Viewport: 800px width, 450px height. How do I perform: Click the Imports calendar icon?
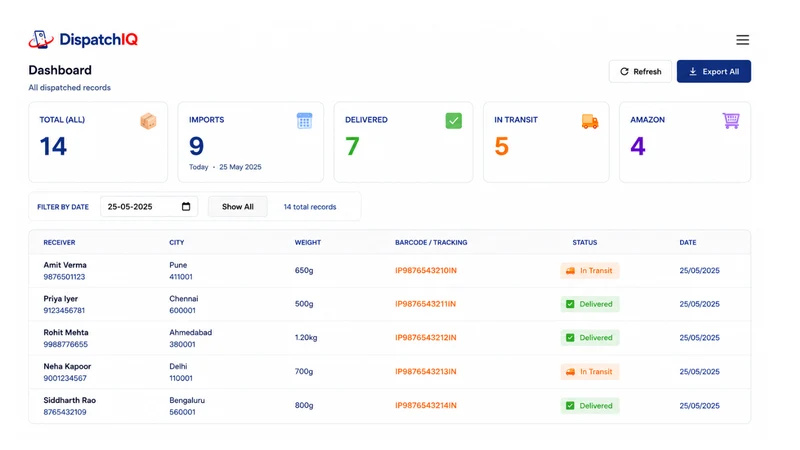304,121
